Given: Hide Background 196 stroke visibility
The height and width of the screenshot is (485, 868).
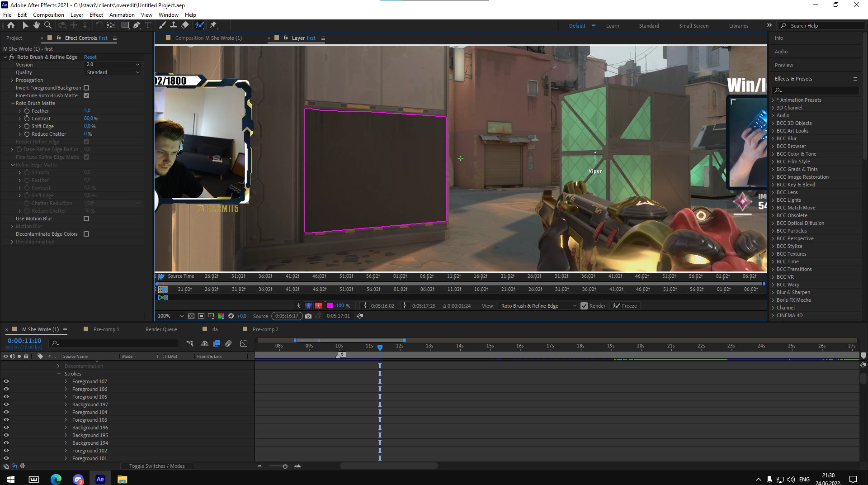Looking at the screenshot, I should (x=6, y=428).
